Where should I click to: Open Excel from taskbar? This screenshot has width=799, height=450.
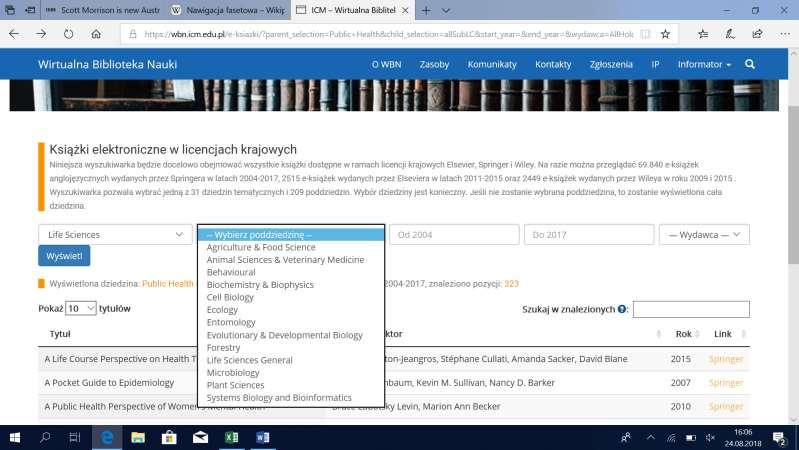(231, 437)
